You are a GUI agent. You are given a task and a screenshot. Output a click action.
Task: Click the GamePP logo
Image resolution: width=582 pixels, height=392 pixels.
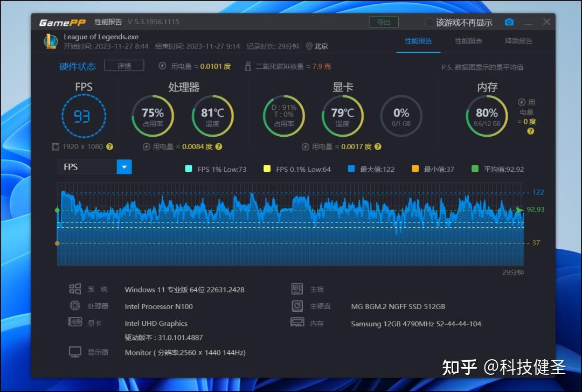[x=63, y=23]
